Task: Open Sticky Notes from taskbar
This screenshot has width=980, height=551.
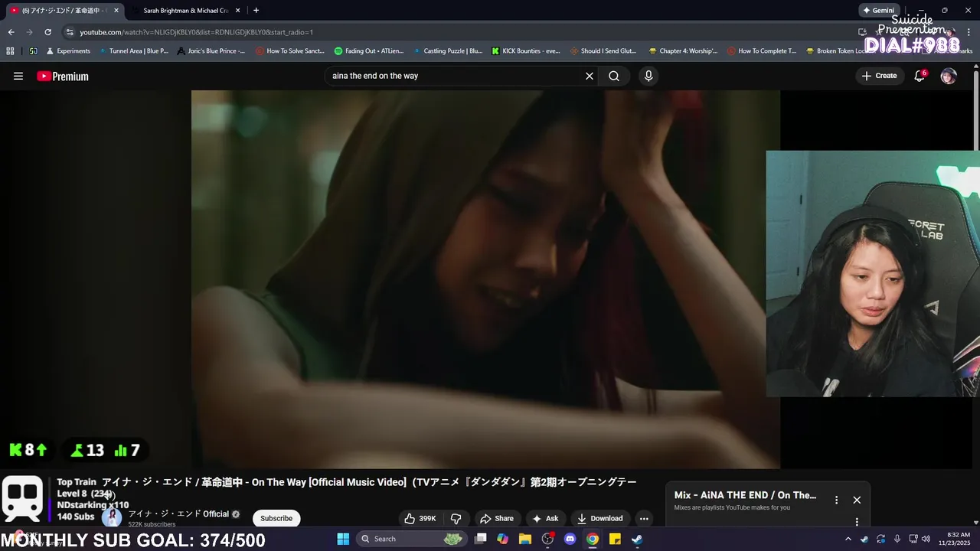Action: (x=615, y=539)
